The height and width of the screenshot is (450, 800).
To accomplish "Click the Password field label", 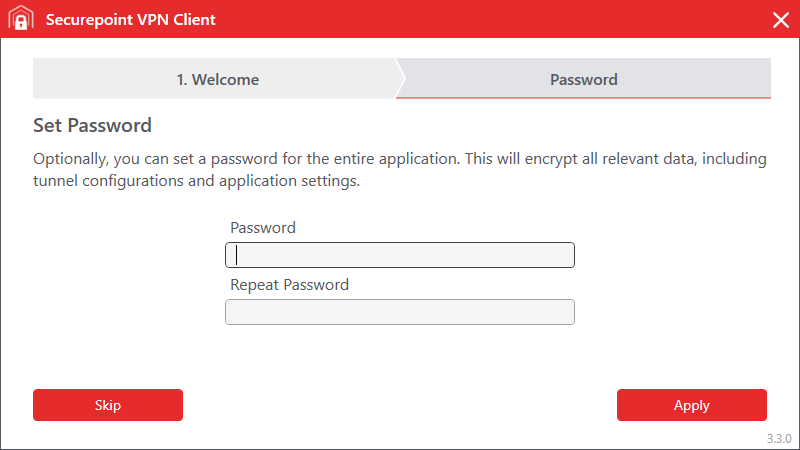I will 263,228.
